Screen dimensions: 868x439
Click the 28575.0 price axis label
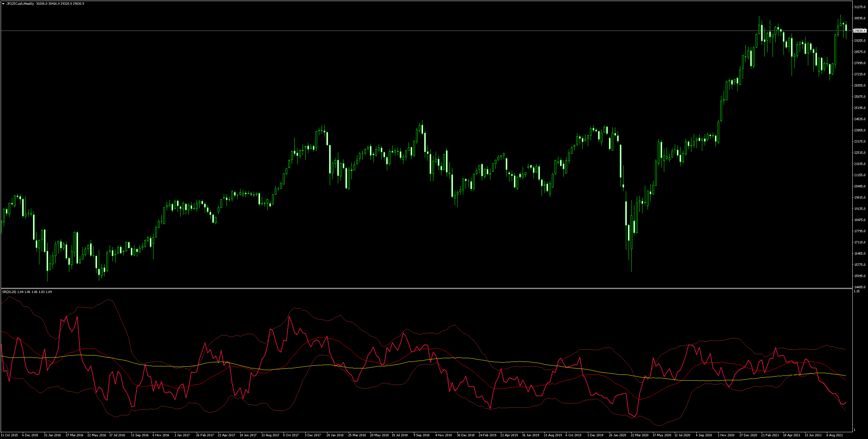coord(860,52)
